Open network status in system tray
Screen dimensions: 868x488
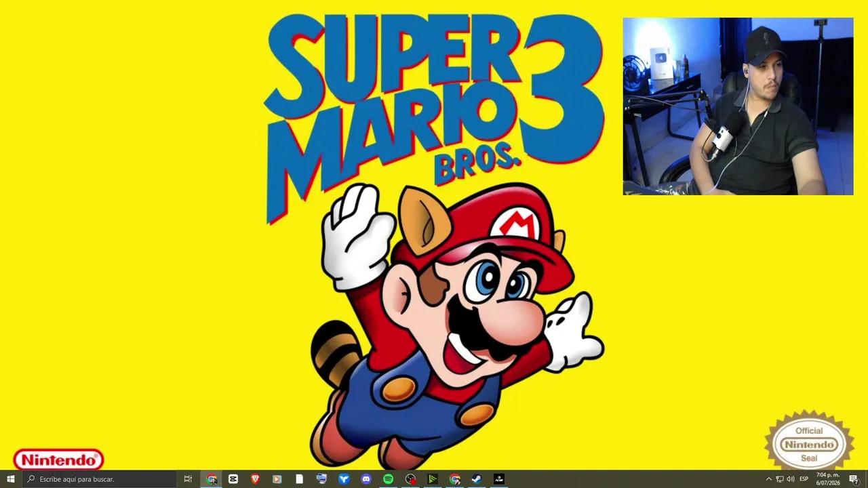click(780, 479)
